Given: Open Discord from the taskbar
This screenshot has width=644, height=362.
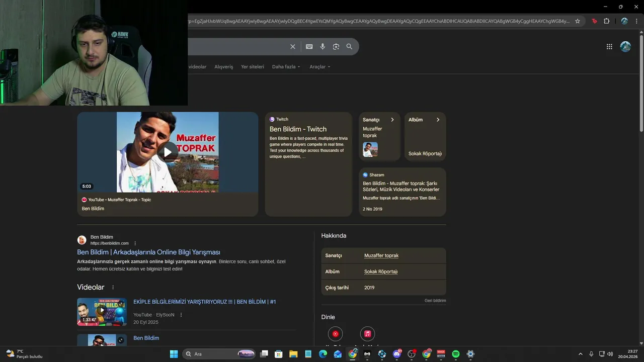Looking at the screenshot, I should (397, 354).
